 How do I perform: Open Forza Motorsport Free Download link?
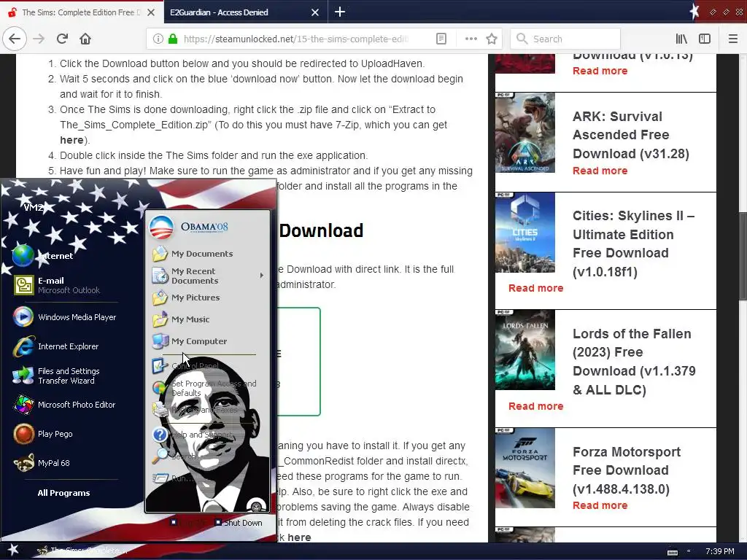pyautogui.click(x=627, y=470)
